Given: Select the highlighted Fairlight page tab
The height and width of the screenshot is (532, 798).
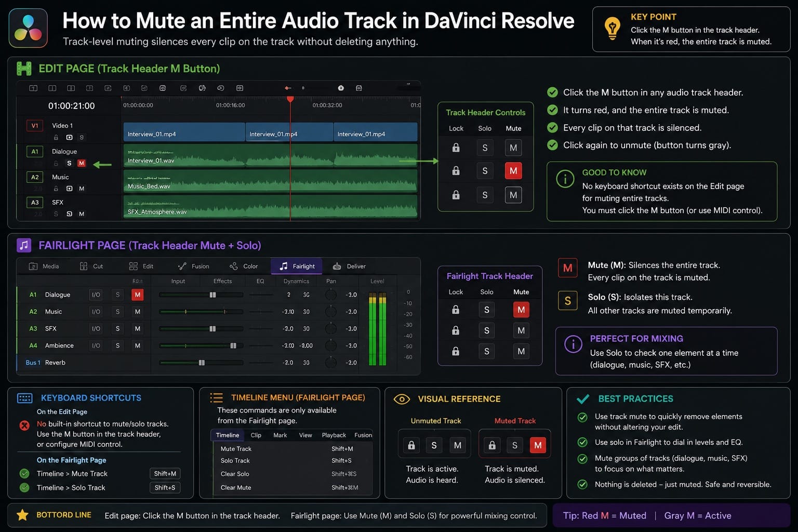Looking at the screenshot, I should [x=297, y=266].
